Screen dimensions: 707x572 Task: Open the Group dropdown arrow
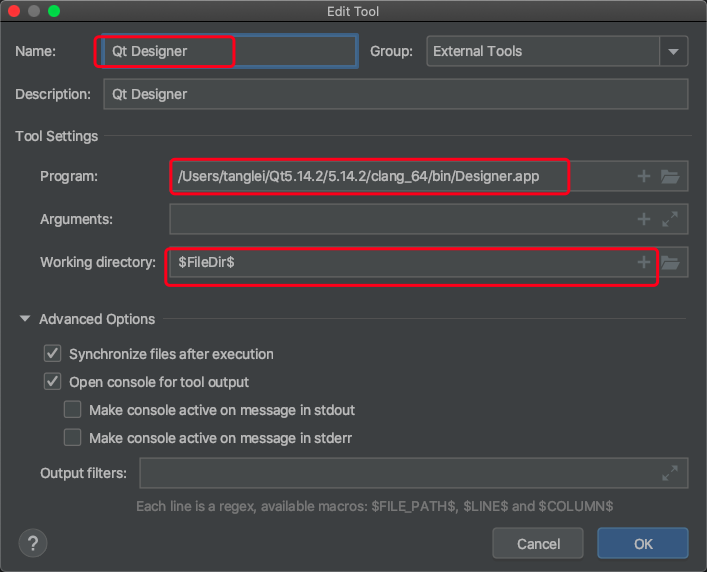[674, 51]
